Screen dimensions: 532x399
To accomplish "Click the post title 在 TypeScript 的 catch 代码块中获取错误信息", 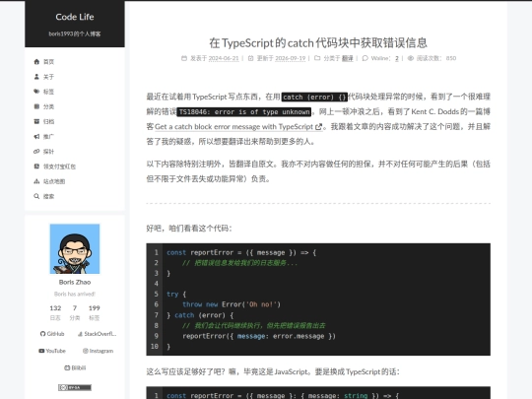I will click(318, 43).
